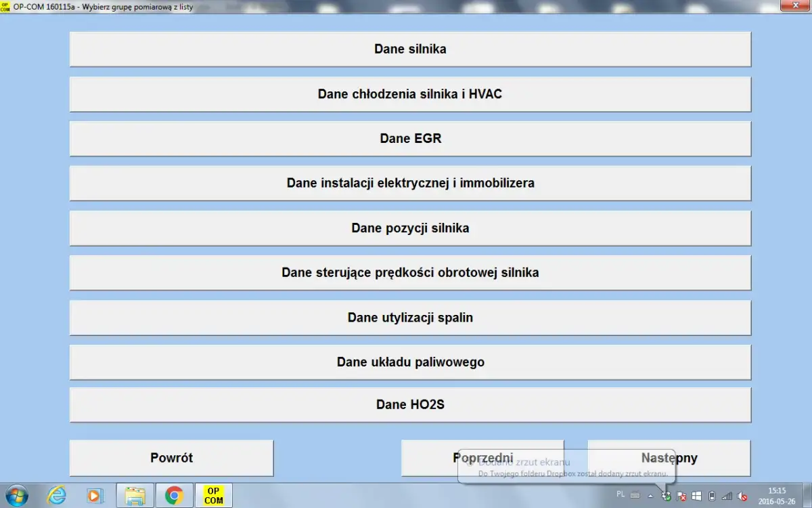Expand the hidden tray icons arrow
Viewport: 812px width, 508px height.
650,496
